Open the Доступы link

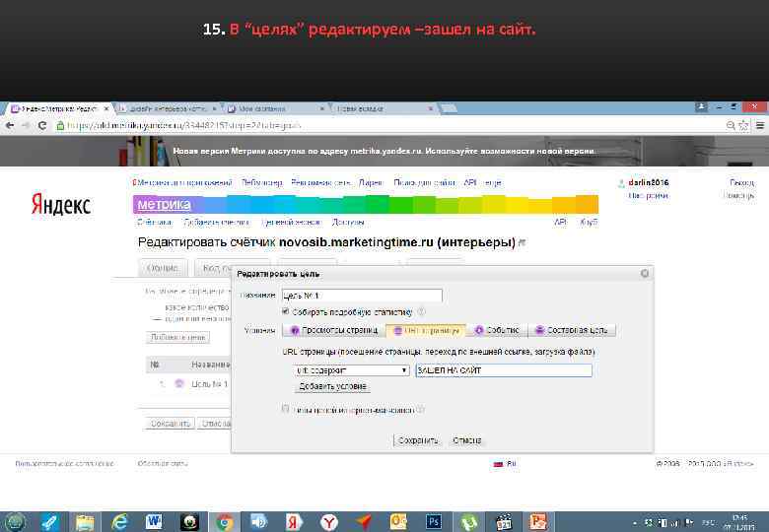[348, 223]
